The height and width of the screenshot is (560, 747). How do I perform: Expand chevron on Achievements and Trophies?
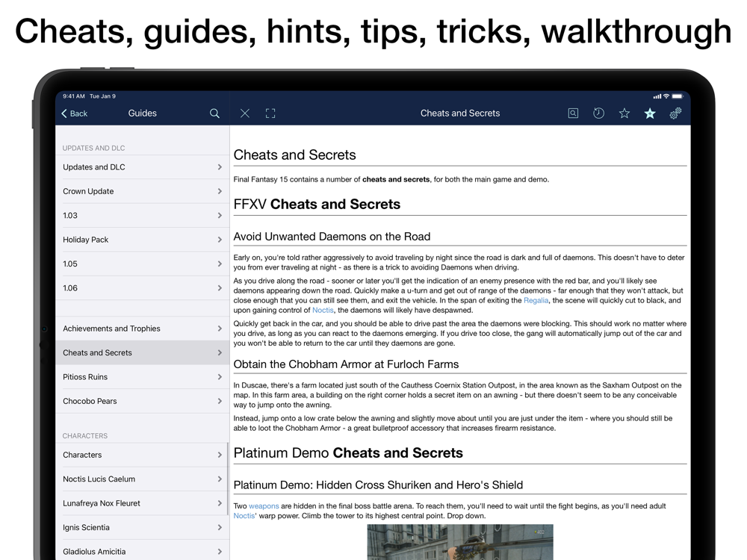click(220, 329)
